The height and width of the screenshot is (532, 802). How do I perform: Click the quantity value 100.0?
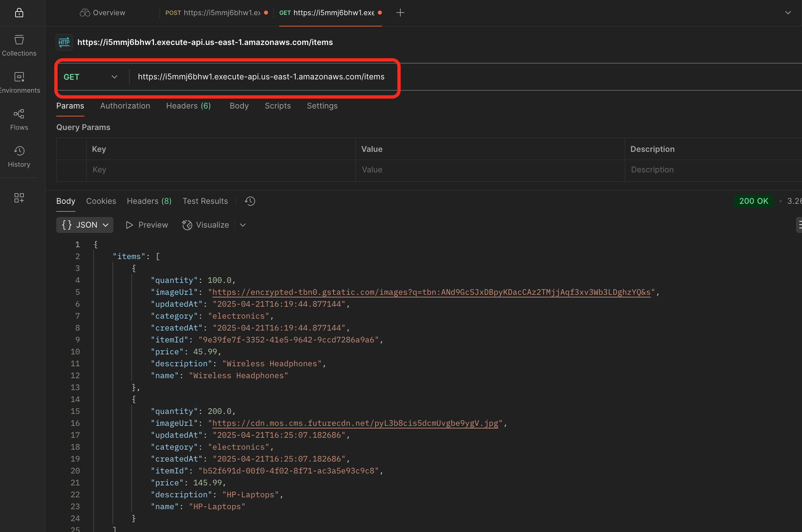click(x=219, y=280)
